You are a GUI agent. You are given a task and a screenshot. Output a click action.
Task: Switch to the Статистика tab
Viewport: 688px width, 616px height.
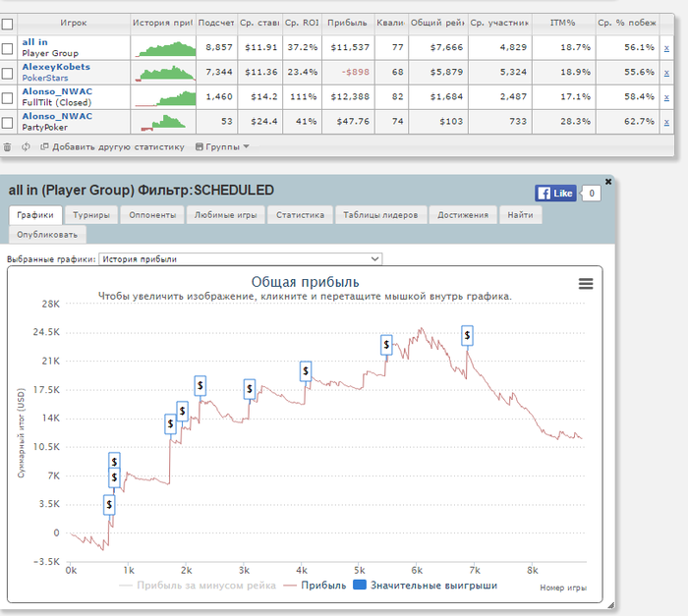(300, 215)
